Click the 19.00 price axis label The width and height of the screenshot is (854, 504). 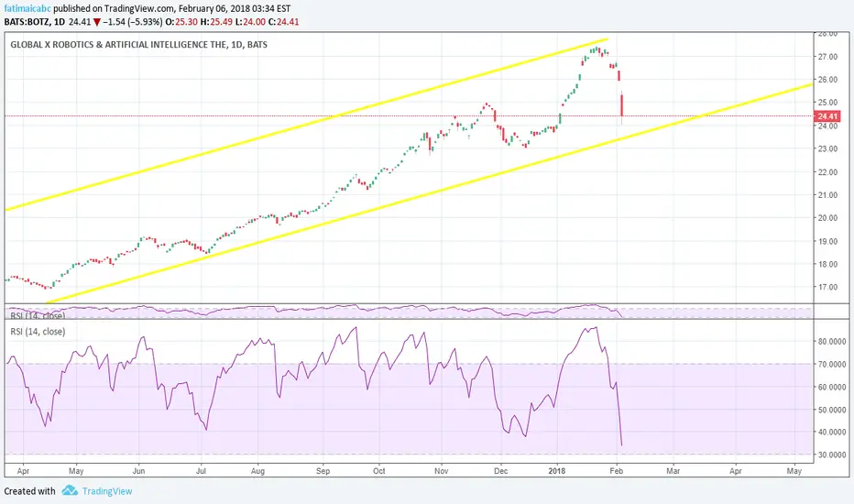pos(827,241)
